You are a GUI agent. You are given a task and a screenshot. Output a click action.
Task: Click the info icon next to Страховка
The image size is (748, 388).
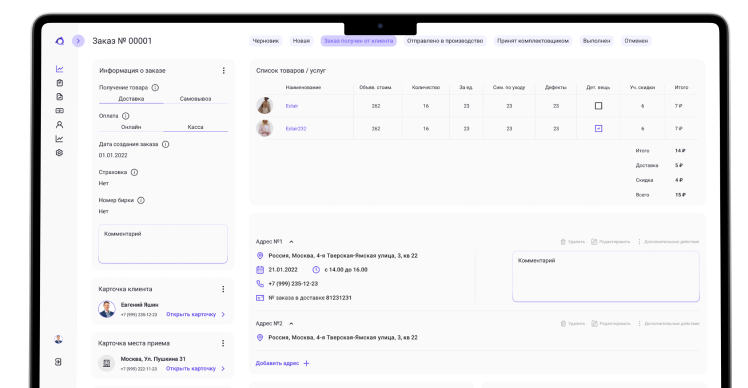tap(135, 172)
